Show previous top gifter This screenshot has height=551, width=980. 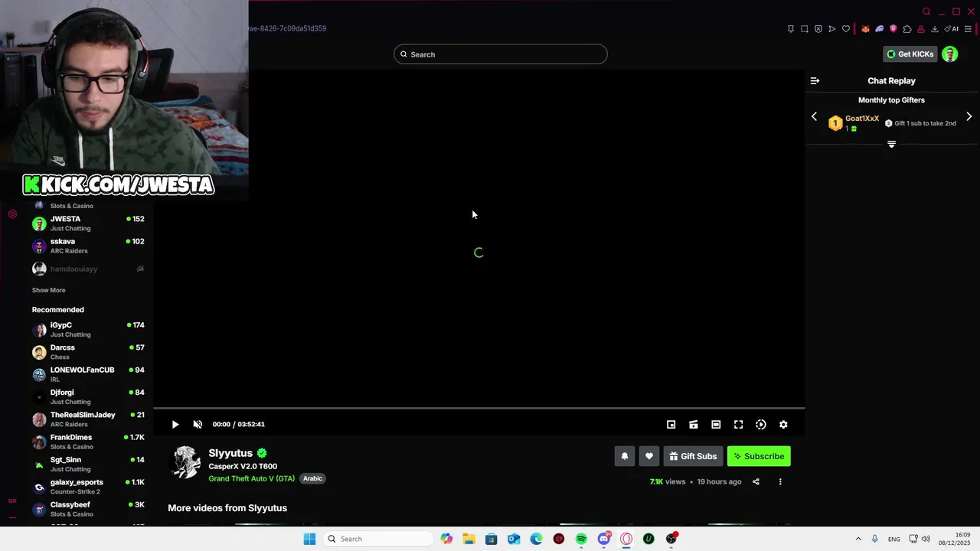point(814,117)
